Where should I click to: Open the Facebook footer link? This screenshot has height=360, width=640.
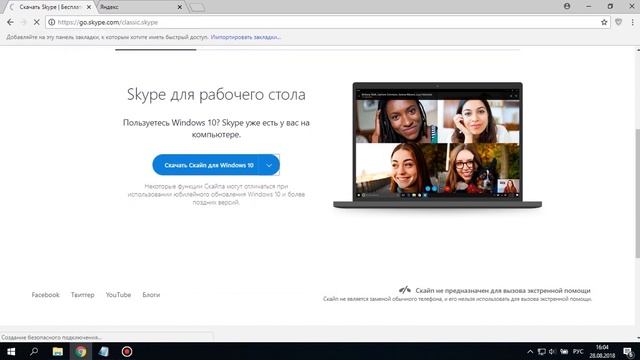45,295
